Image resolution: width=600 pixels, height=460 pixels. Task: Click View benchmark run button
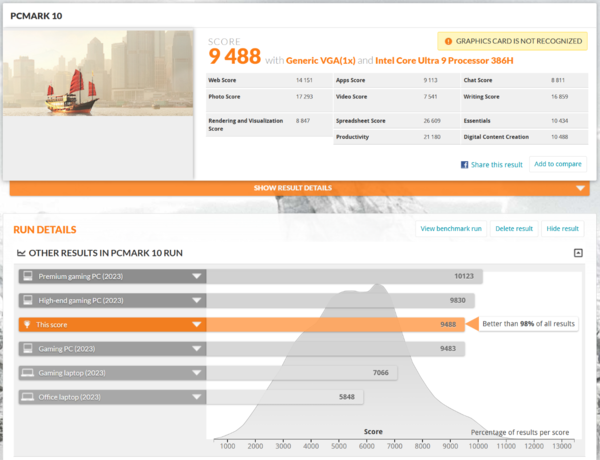pos(451,228)
